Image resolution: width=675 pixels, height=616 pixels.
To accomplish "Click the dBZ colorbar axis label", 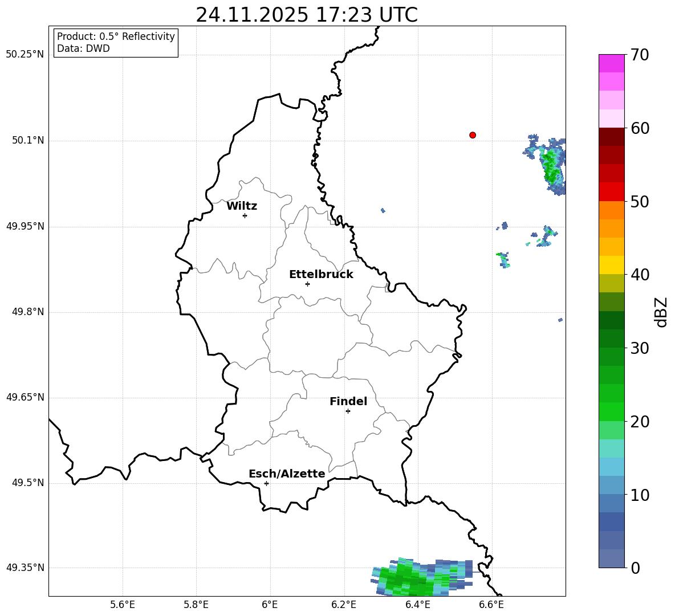I will coord(661,312).
